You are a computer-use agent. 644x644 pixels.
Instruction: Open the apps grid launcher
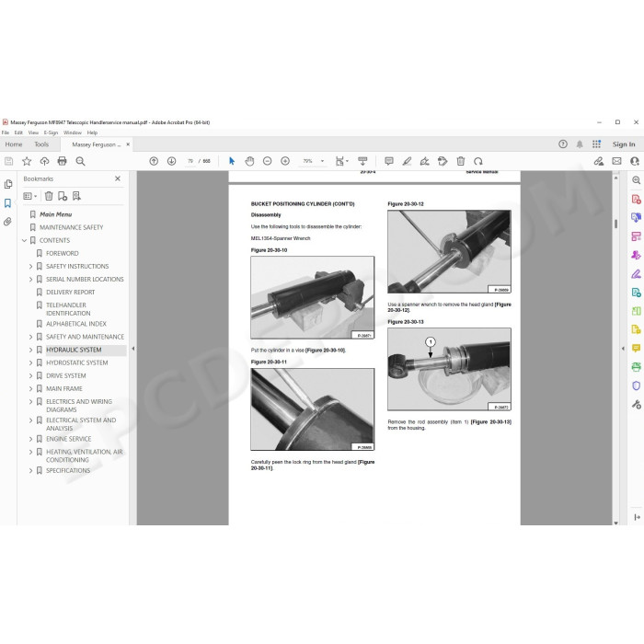pyautogui.click(x=596, y=144)
